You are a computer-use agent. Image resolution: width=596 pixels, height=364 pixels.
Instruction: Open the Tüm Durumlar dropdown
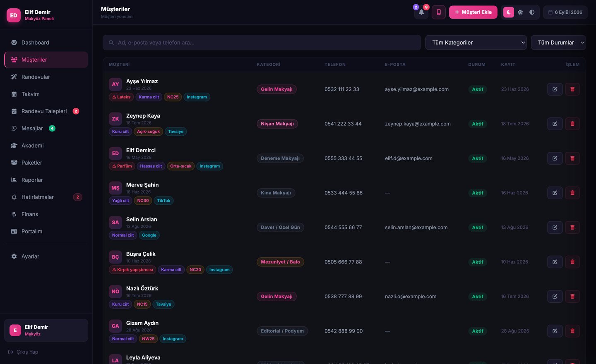pyautogui.click(x=558, y=43)
